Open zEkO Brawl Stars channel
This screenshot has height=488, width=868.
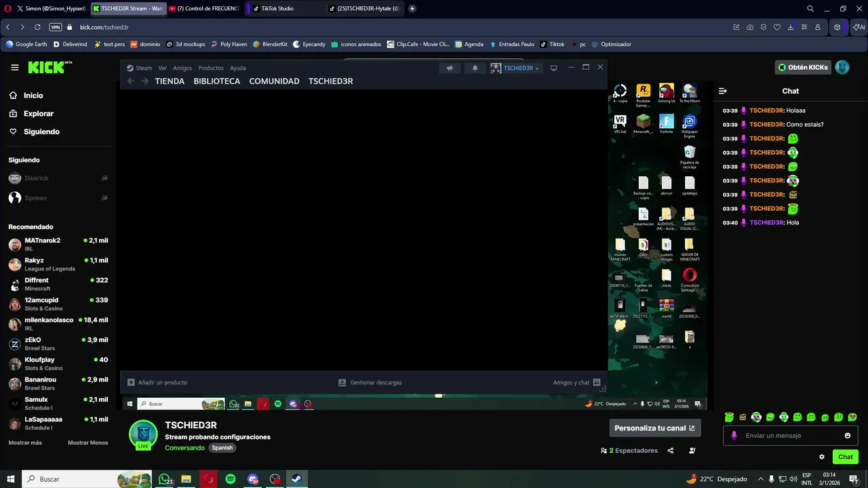58,344
